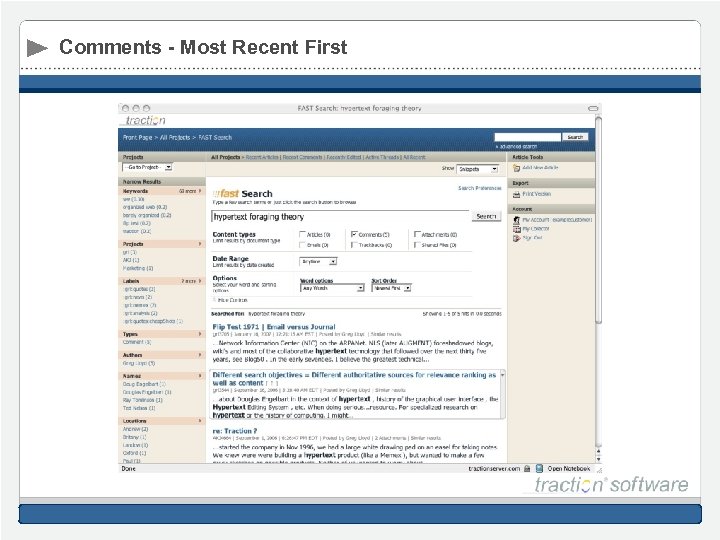This screenshot has width=720, height=540.
Task: Expand the Authors section arrow
Action: coord(200,355)
